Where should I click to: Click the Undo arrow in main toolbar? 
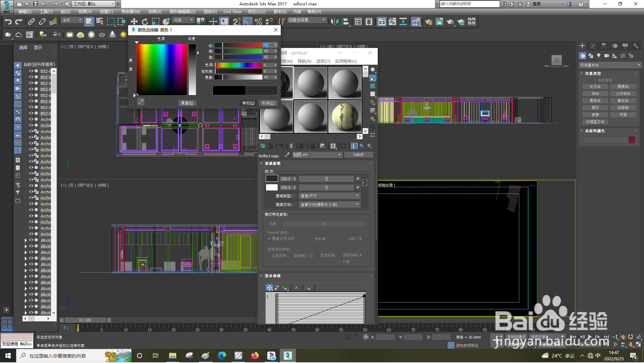[8, 22]
